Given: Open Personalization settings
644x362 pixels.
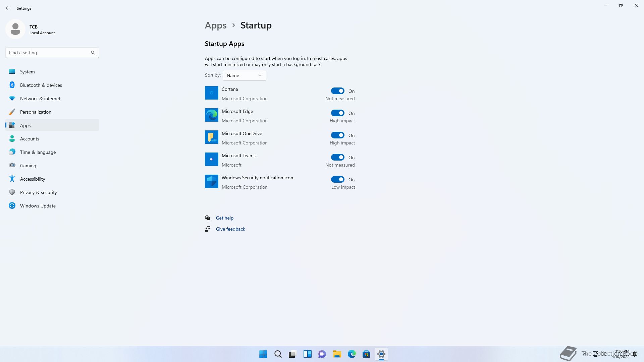Looking at the screenshot, I should pos(52,112).
